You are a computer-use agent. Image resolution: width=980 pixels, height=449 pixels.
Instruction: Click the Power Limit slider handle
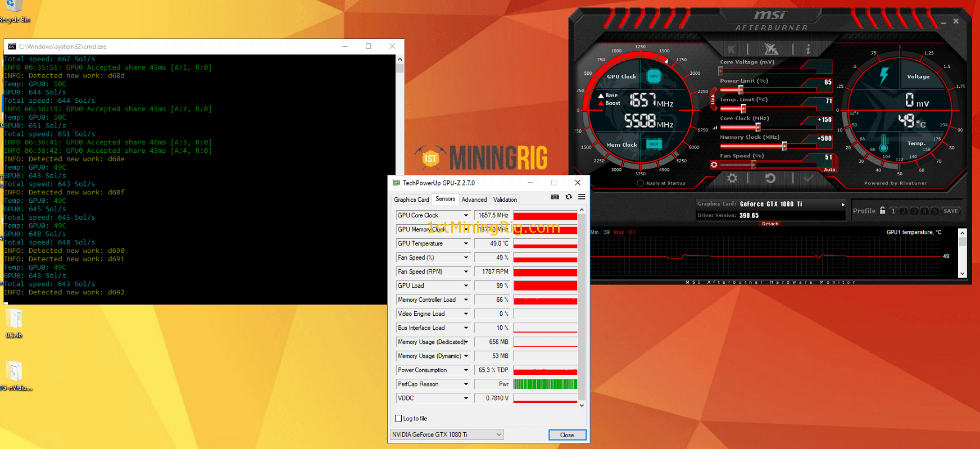coord(741,90)
